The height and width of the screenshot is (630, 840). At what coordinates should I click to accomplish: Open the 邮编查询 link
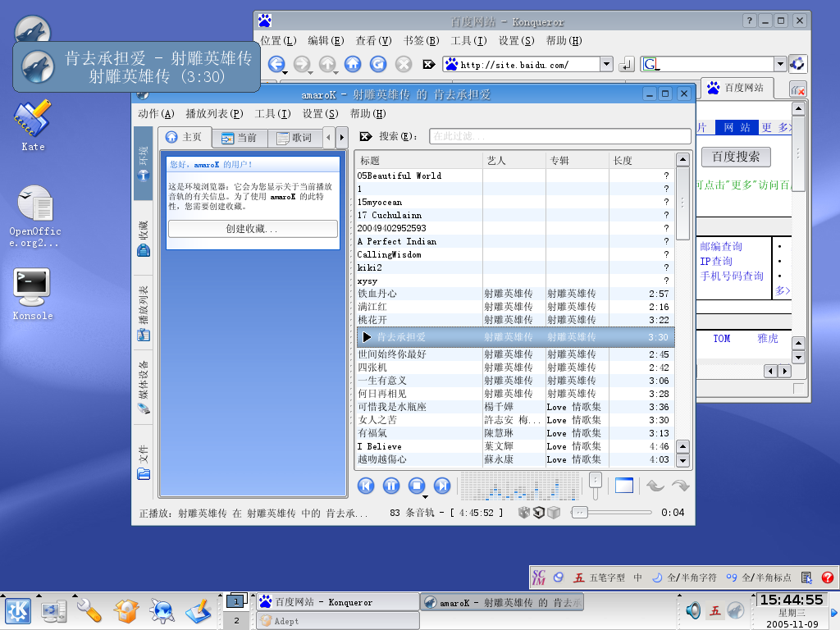click(x=720, y=246)
